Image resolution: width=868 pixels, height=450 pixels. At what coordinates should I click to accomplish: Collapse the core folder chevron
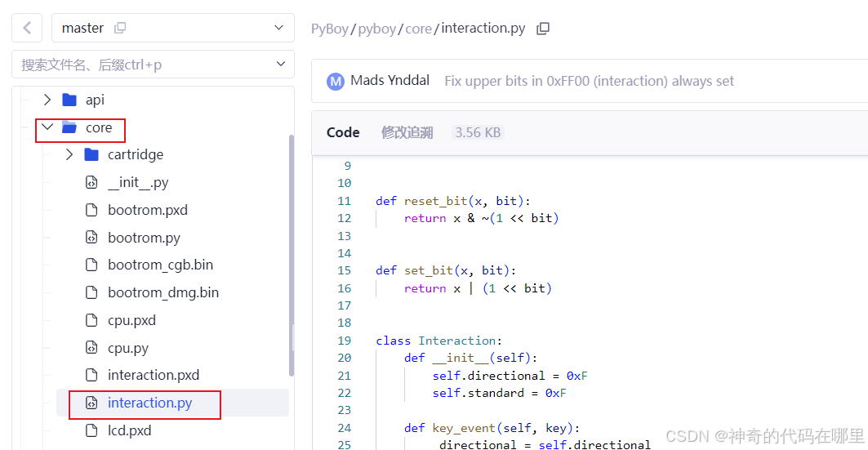[x=47, y=127]
